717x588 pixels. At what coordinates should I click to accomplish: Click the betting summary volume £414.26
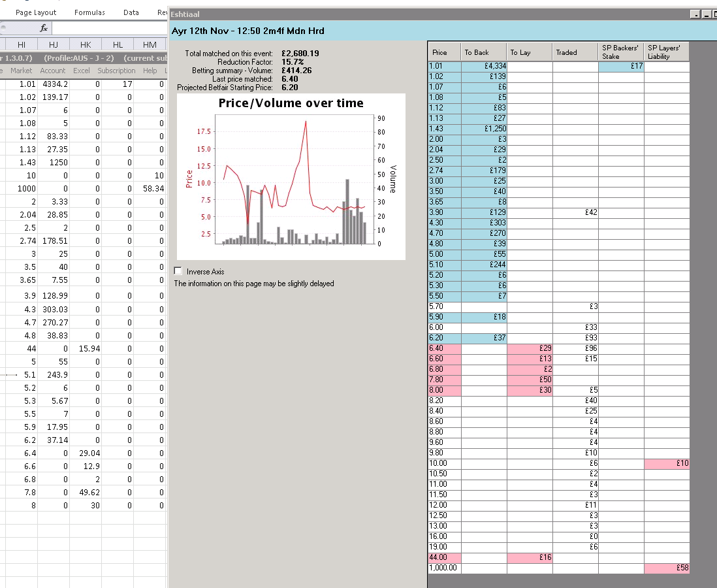tap(296, 71)
